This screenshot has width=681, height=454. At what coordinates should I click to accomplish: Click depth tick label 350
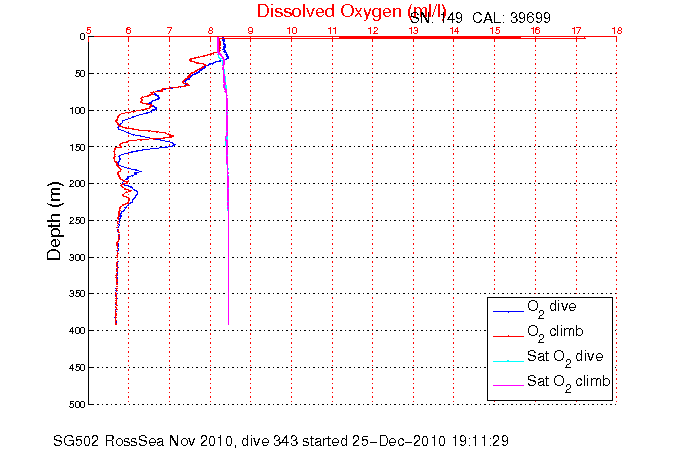coord(77,294)
